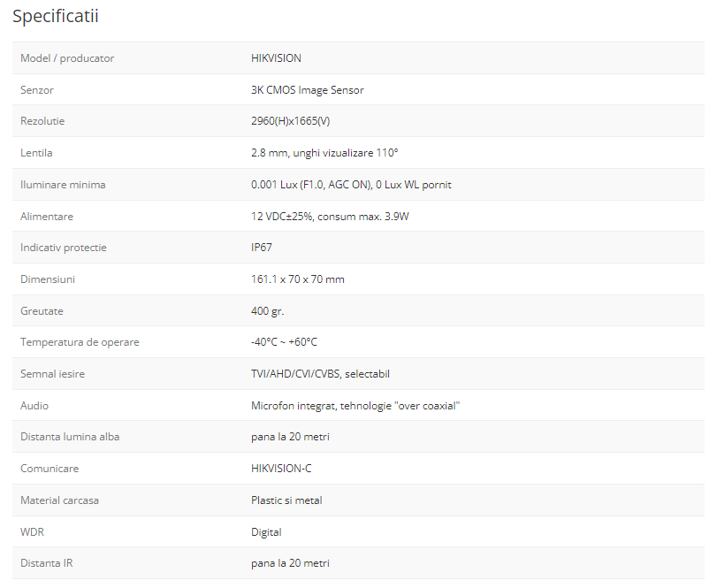This screenshot has width=717, height=588.
Task: Click the 12 VDC power supply value
Action: (x=330, y=216)
